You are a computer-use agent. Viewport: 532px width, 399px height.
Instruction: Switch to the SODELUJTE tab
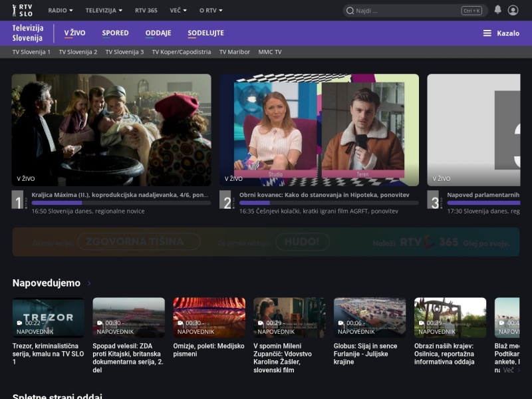pyautogui.click(x=205, y=33)
